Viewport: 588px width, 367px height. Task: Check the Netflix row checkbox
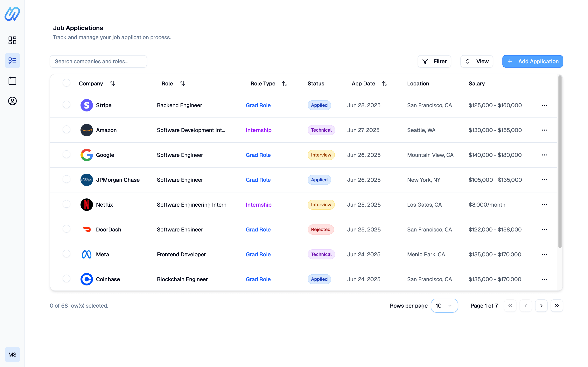(x=66, y=204)
